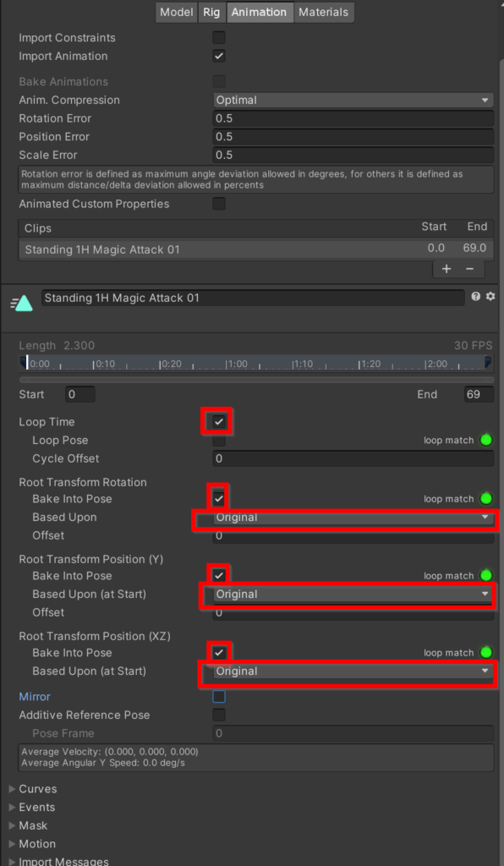The image size is (504, 866).
Task: Disable the Loop Time checkbox
Action: (x=219, y=422)
